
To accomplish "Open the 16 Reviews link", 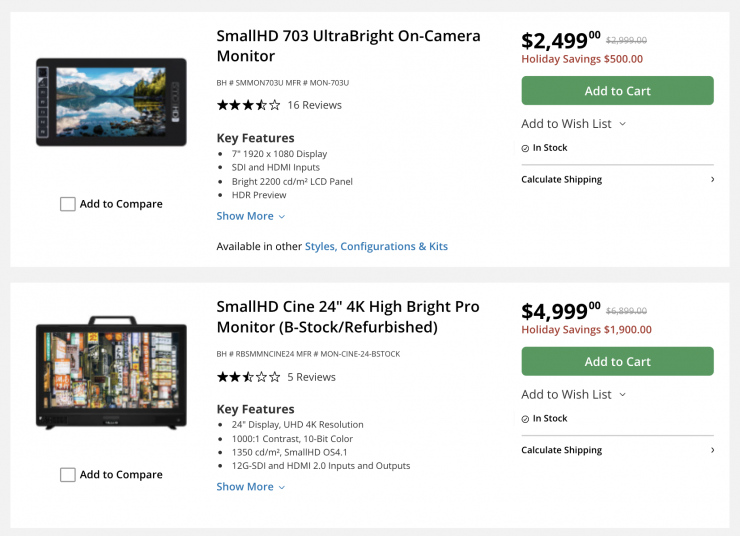I will (314, 105).
